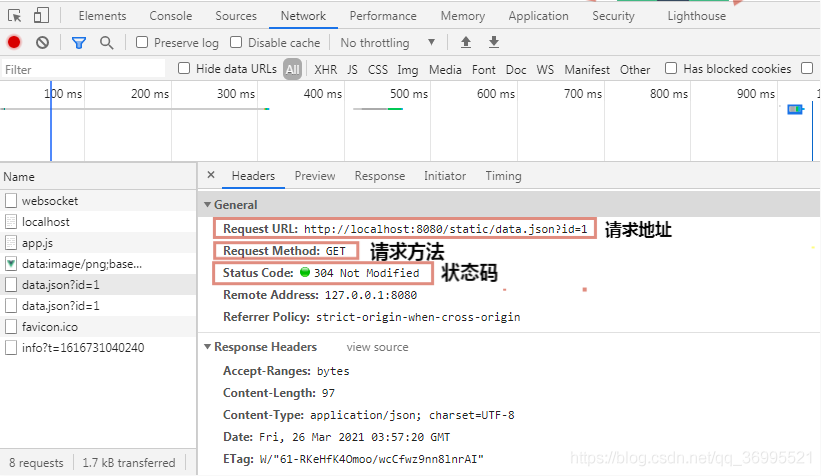The width and height of the screenshot is (821, 476).
Task: Enable the Preserve log checkbox
Action: [142, 43]
